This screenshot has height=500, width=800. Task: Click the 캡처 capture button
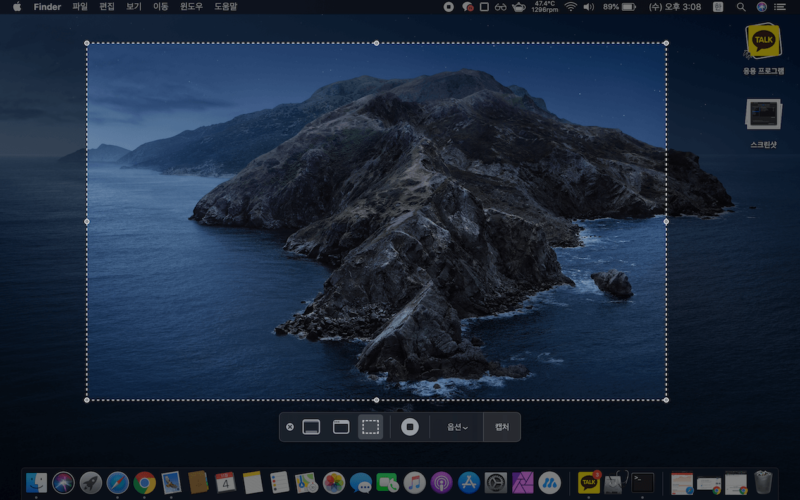[x=502, y=427]
